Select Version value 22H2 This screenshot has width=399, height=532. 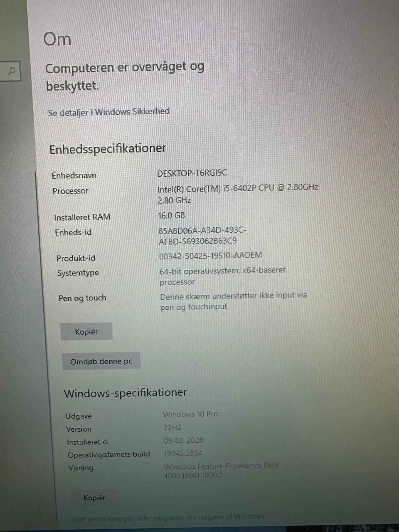[172, 427]
